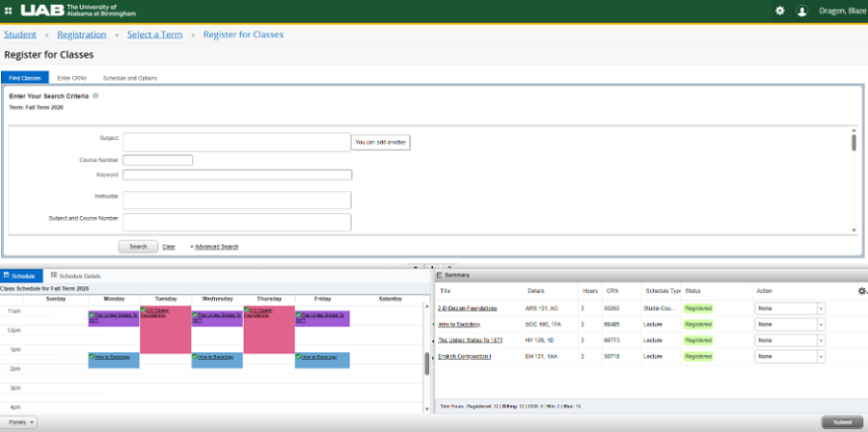The width and height of the screenshot is (868, 432).
Task: Click the UAB logo
Action: click(78, 10)
